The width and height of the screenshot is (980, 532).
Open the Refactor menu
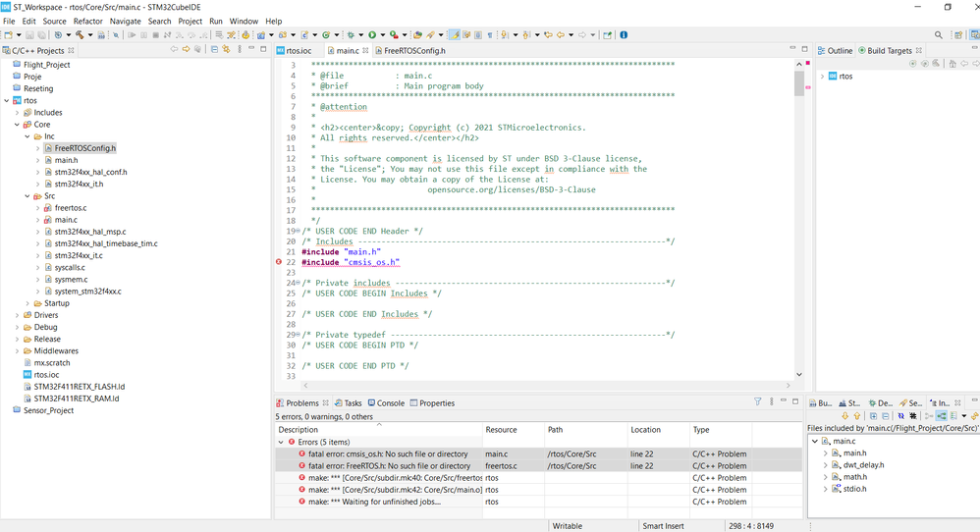(87, 21)
